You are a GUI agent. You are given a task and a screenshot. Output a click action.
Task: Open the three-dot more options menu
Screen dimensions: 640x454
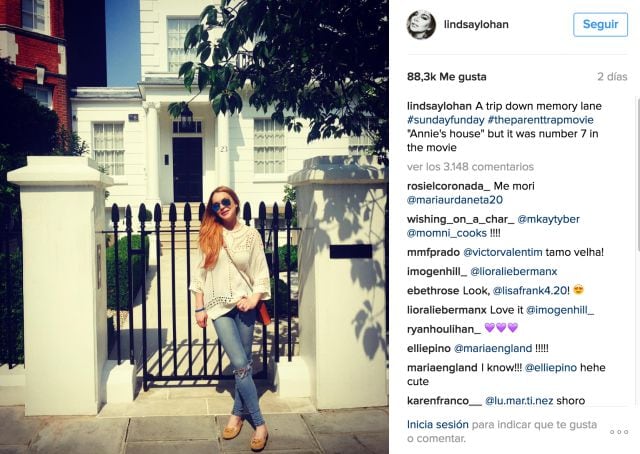(619, 432)
